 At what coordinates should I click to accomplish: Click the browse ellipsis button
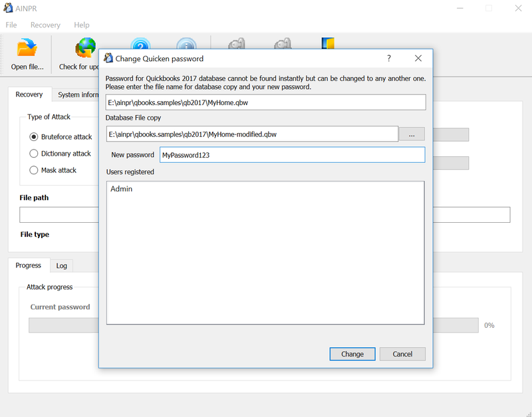point(412,134)
